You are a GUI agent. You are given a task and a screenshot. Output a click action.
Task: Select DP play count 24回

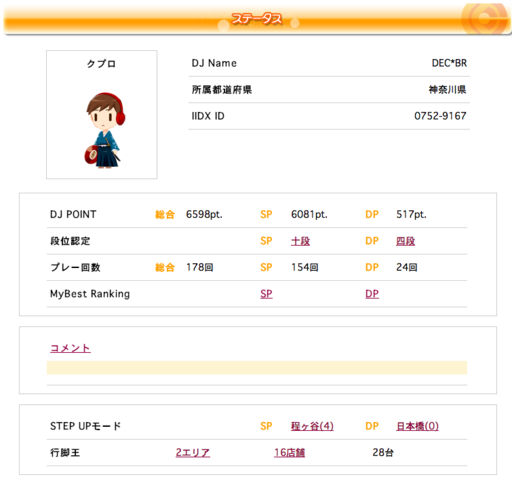point(407,267)
